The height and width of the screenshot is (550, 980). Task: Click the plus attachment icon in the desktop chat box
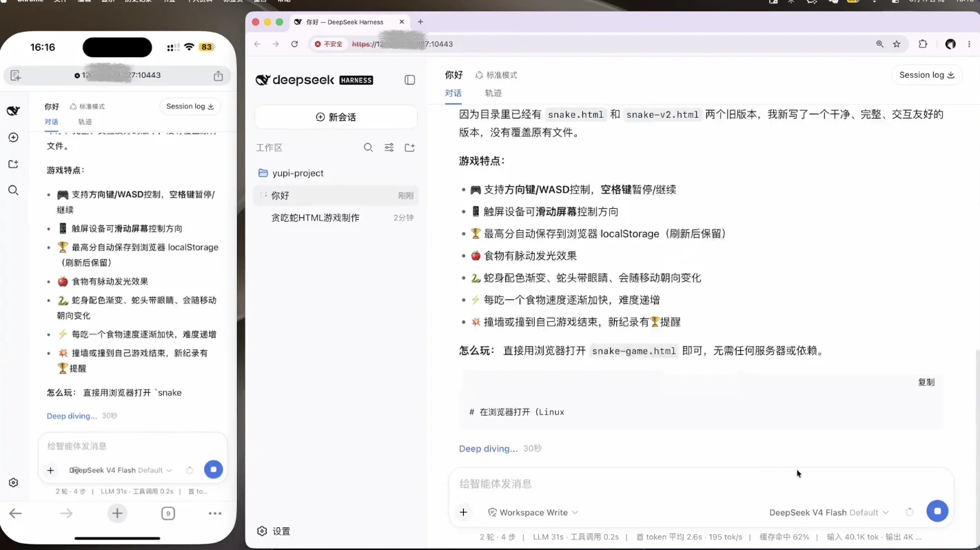click(463, 512)
